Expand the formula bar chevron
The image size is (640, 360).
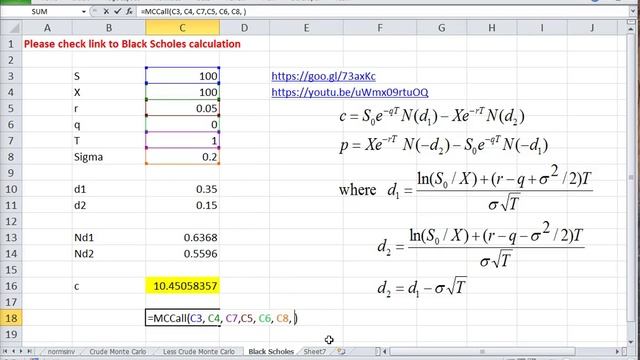point(633,11)
